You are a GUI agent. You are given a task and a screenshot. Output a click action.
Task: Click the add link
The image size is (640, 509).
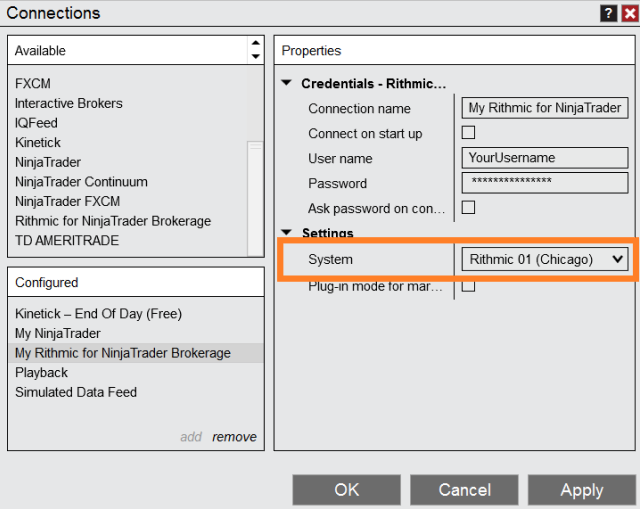pyautogui.click(x=191, y=437)
